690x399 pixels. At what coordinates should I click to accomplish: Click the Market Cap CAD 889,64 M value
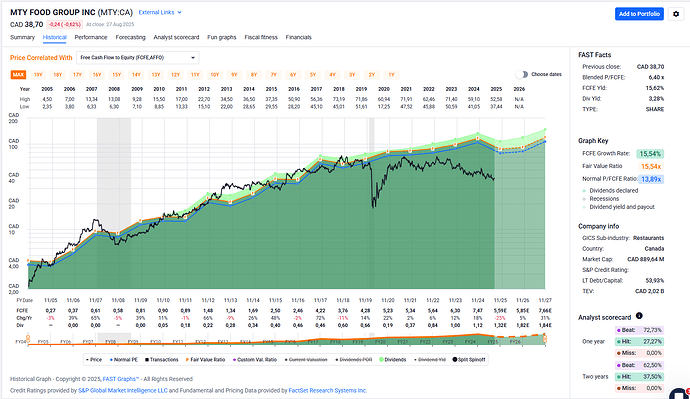(646, 259)
